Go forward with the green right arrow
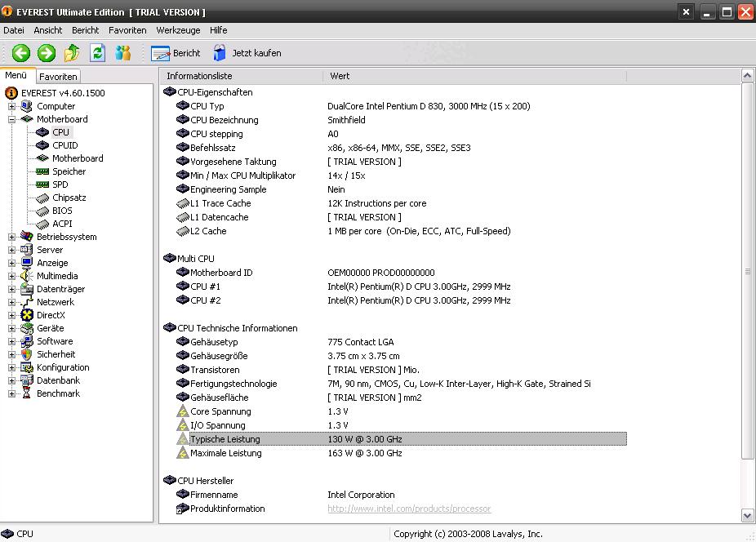This screenshot has width=756, height=542. pos(47,53)
